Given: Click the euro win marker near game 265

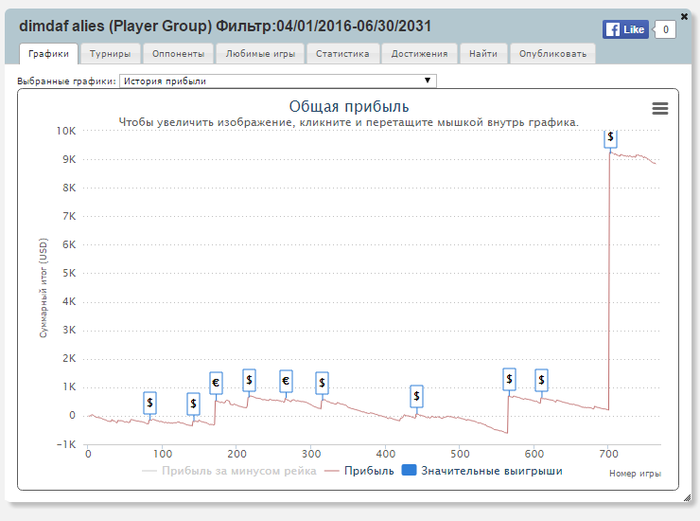Looking at the screenshot, I should [x=286, y=381].
